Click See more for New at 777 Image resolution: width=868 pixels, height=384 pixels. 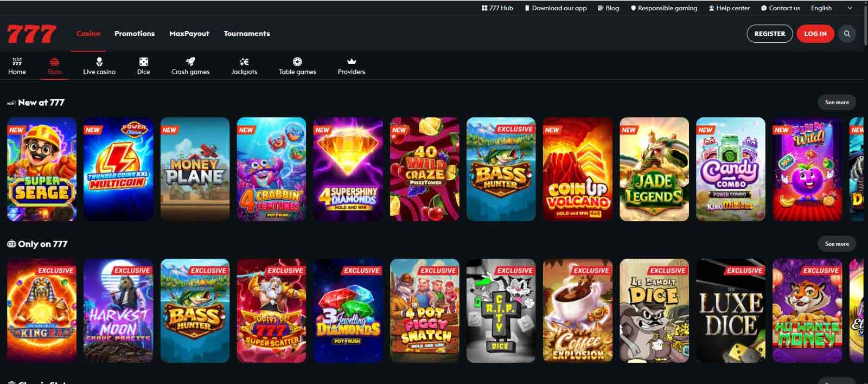point(837,102)
